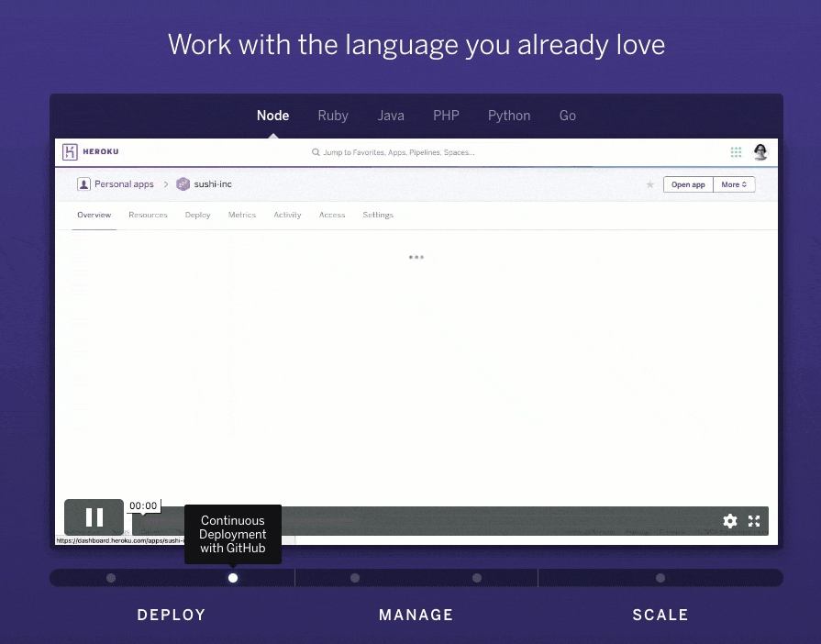The image size is (821, 644).
Task: Click the Heroku logo icon
Action: [70, 152]
